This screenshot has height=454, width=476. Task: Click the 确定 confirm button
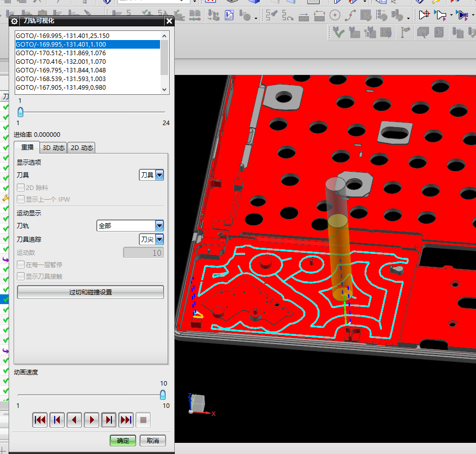123,440
